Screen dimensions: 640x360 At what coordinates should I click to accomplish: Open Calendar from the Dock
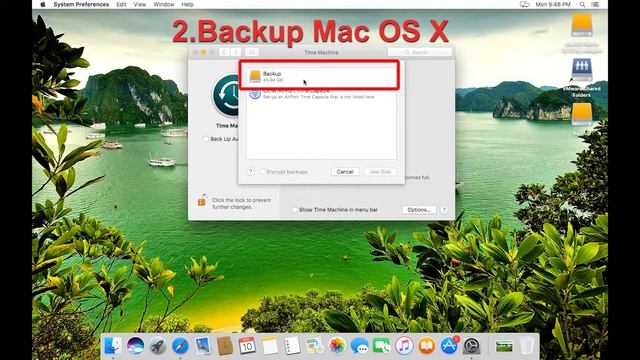pyautogui.click(x=247, y=346)
